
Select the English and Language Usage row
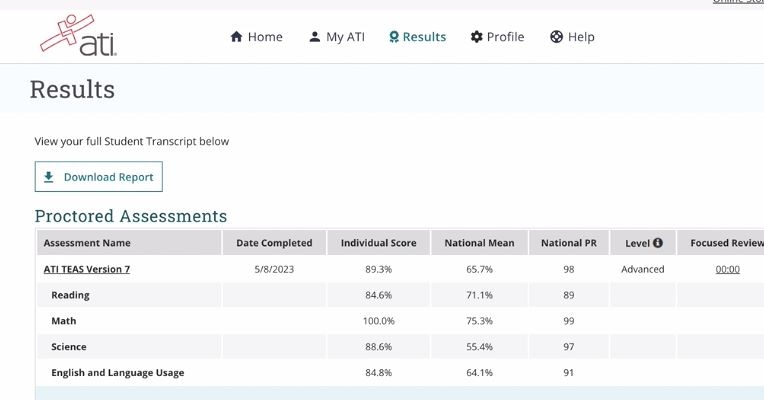(401, 372)
